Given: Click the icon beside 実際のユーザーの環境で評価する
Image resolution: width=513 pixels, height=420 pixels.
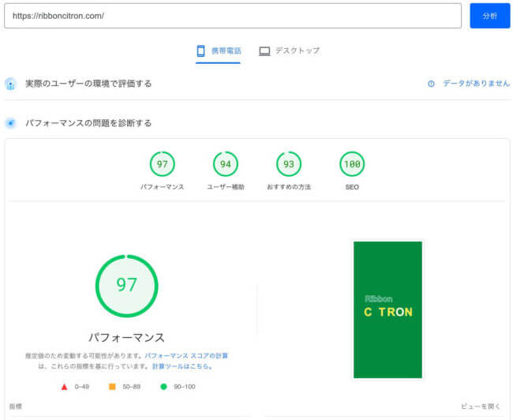Looking at the screenshot, I should click(10, 84).
